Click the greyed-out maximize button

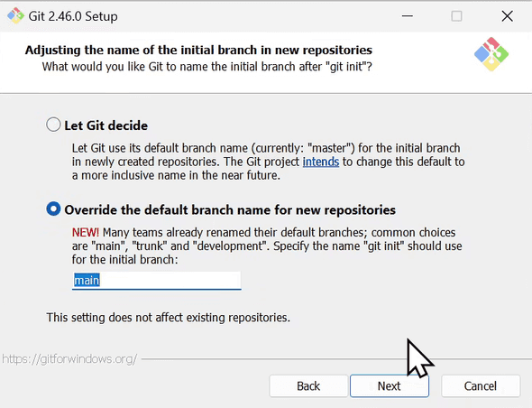456,16
